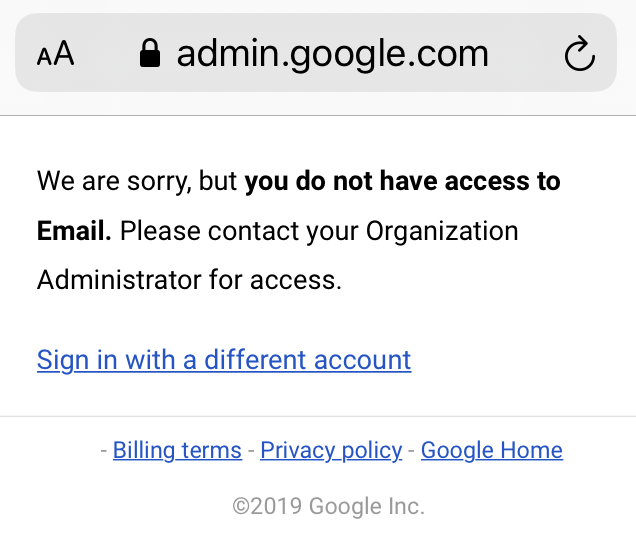The height and width of the screenshot is (544, 636).
Task: Open the Billing terms link
Action: (177, 450)
